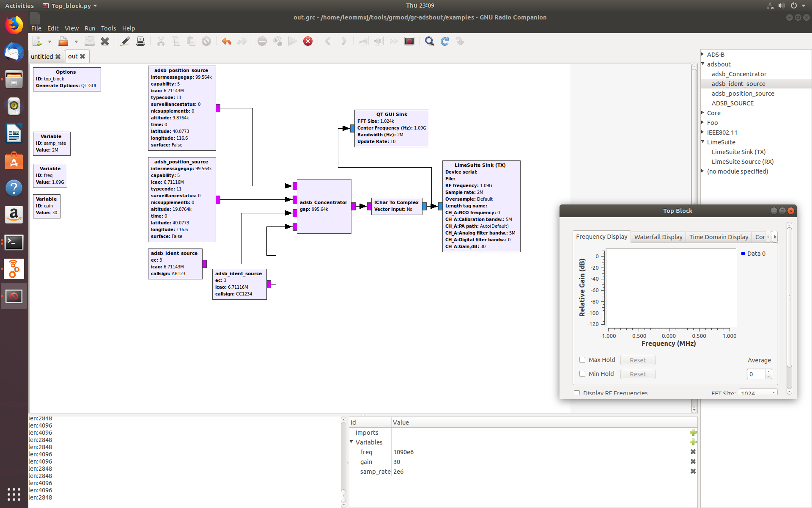Collapse the LimeSuite block category

[703, 142]
